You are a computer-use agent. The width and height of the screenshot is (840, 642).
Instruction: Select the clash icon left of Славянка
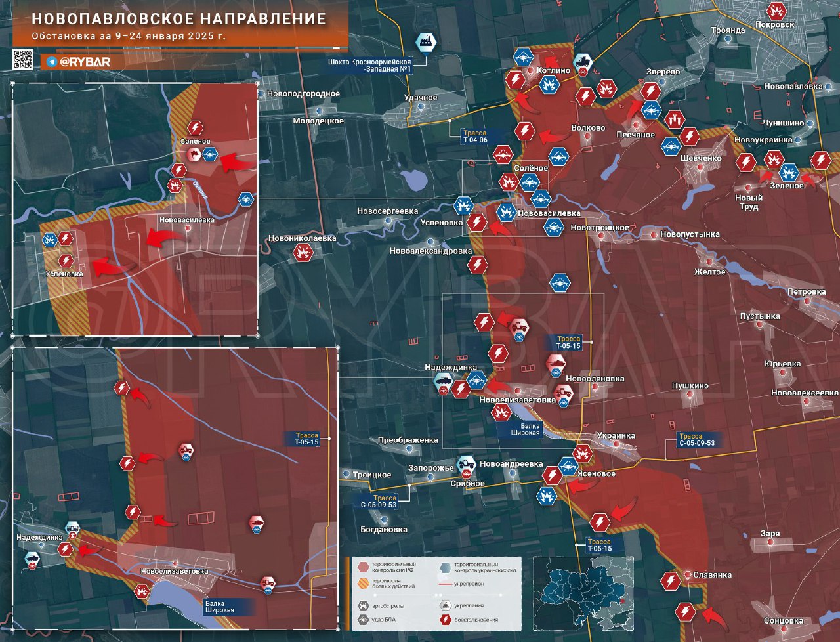(670, 580)
